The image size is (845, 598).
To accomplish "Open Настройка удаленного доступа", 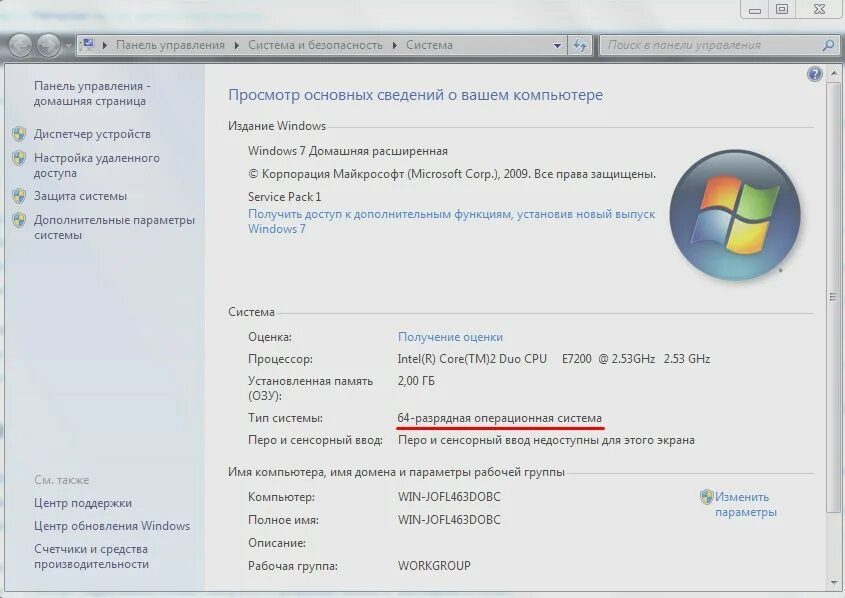I will tap(96, 165).
